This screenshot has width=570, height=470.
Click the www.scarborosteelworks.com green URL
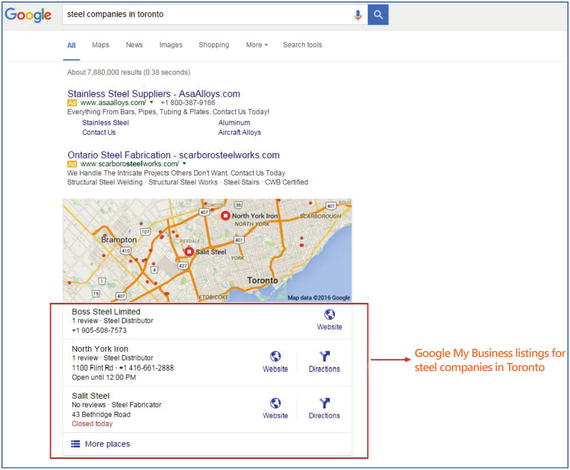[129, 164]
